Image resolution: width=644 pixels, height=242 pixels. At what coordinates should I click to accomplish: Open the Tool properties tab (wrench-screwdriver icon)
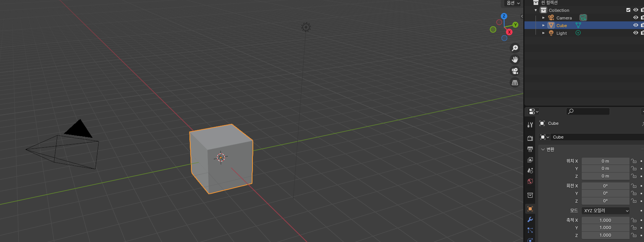click(530, 125)
